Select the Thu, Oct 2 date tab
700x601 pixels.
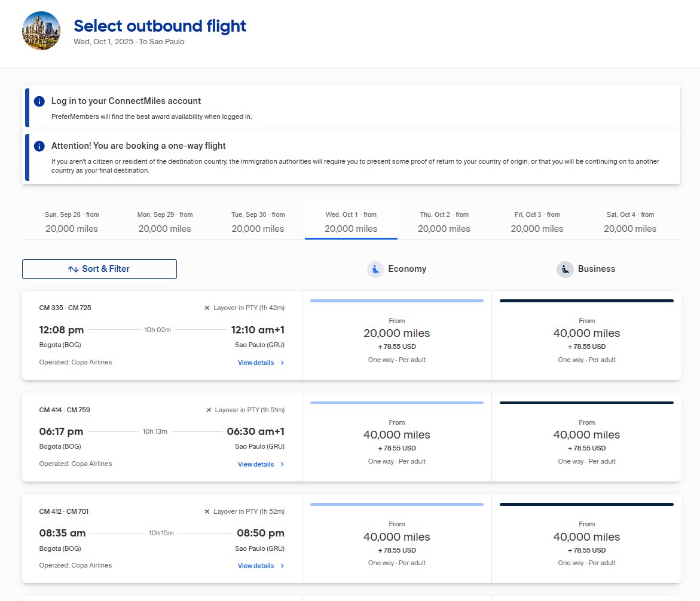pyautogui.click(x=444, y=222)
